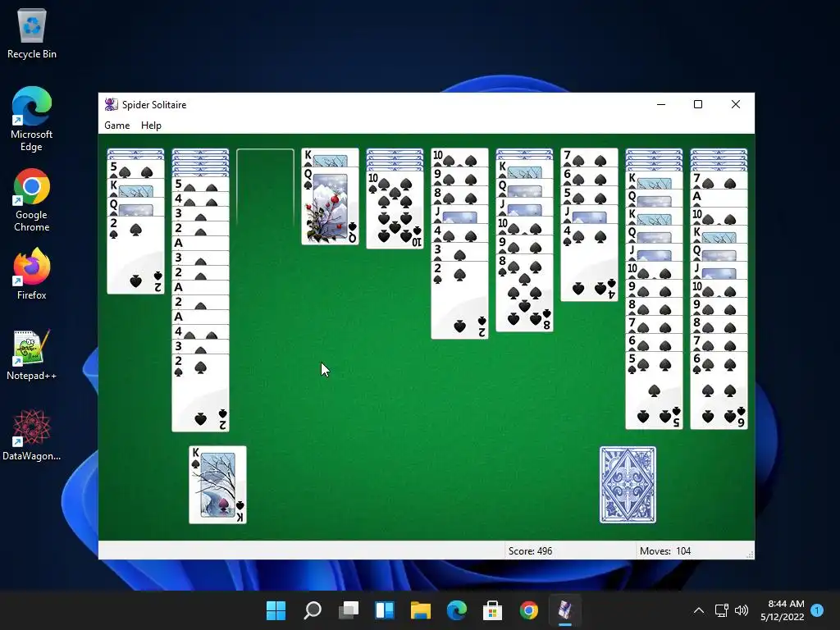Select the King in the fourth column
Image resolution: width=840 pixels, height=630 pixels.
pos(330,157)
